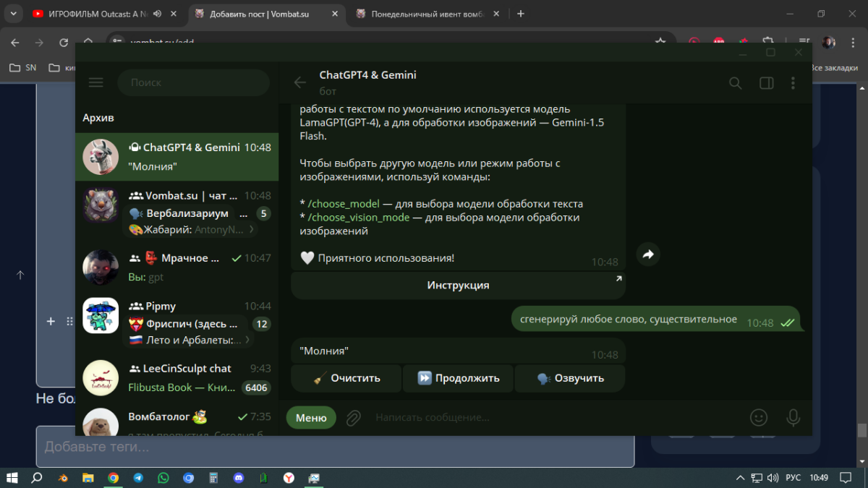Expand the "Вербализариум" topic chevron in Vombat.su
The image size is (868, 488).
252,229
